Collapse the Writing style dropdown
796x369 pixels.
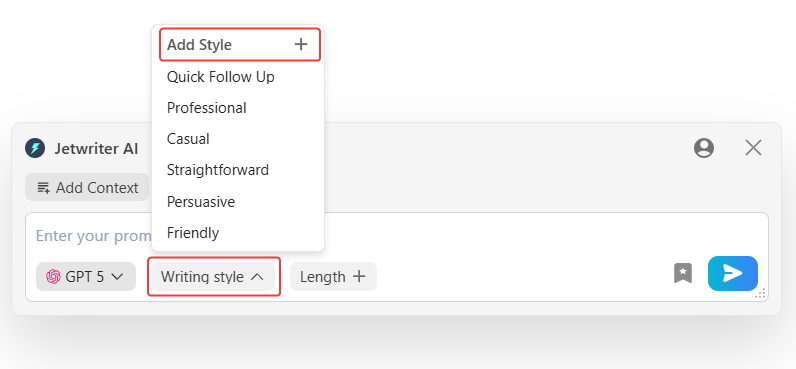pos(213,277)
